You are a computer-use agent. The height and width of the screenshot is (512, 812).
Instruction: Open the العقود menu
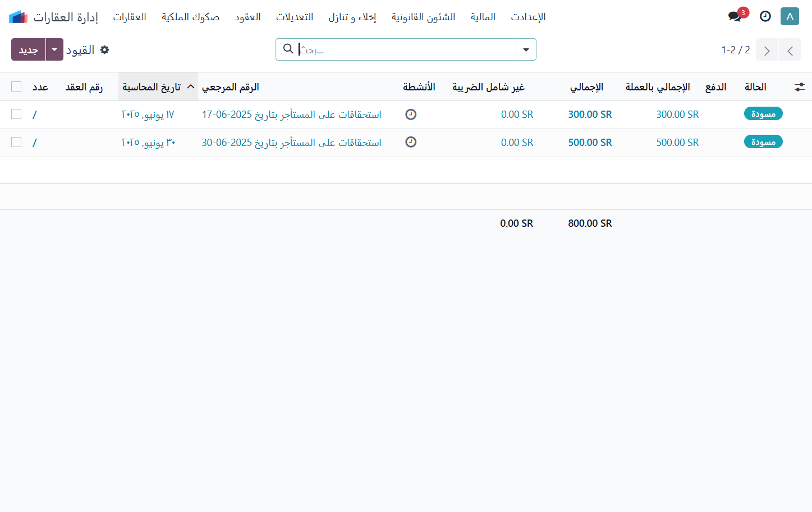click(x=247, y=17)
